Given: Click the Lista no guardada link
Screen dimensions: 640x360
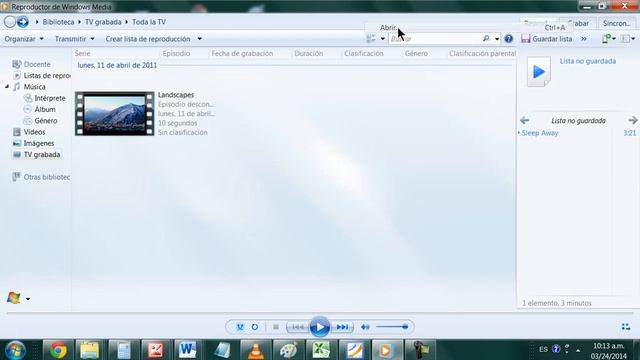Looking at the screenshot, I should (588, 61).
